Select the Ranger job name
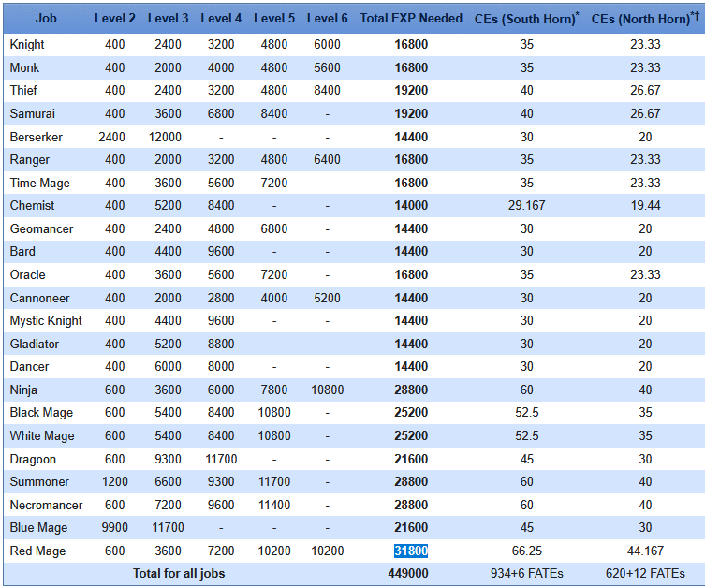This screenshot has height=588, width=705. [x=30, y=159]
